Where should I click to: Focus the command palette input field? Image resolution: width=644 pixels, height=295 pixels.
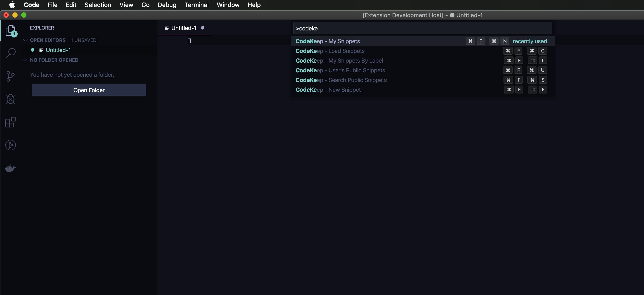tap(422, 28)
